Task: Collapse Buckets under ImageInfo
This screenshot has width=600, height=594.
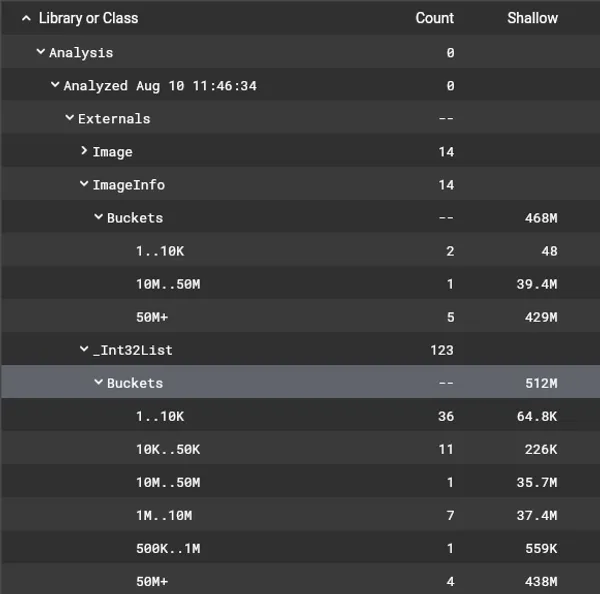Action: click(x=99, y=218)
